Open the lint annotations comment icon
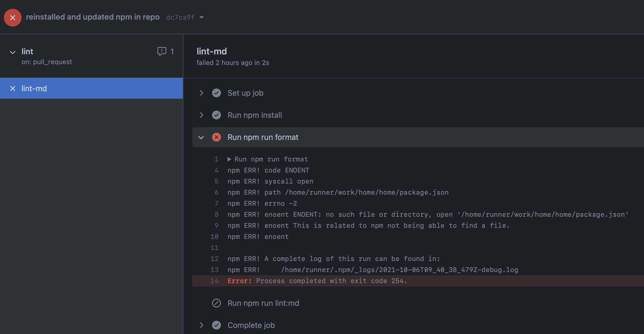Image resolution: width=644 pixels, height=334 pixels. coord(162,51)
